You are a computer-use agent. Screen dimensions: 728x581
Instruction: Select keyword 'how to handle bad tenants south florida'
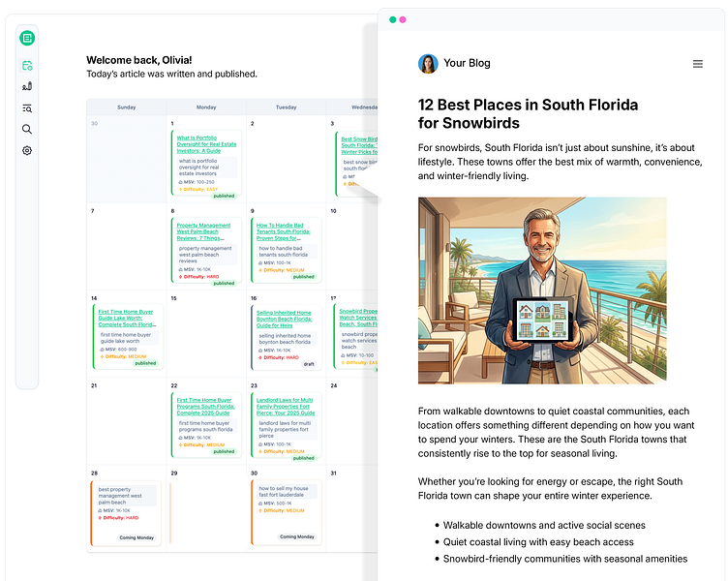pyautogui.click(x=287, y=251)
